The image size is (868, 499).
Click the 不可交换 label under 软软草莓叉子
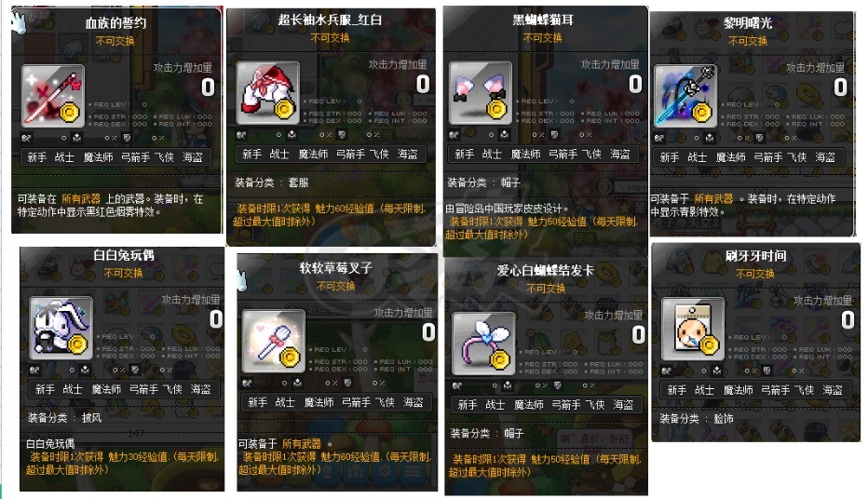point(335,286)
